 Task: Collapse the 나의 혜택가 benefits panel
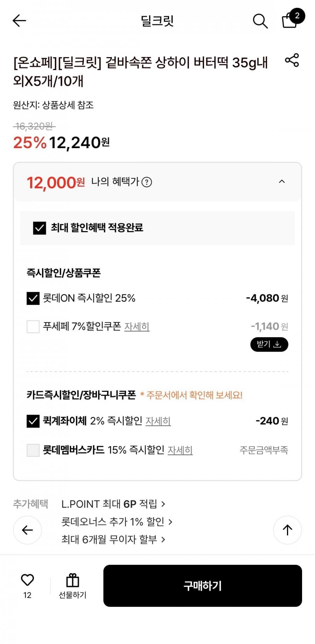(282, 182)
